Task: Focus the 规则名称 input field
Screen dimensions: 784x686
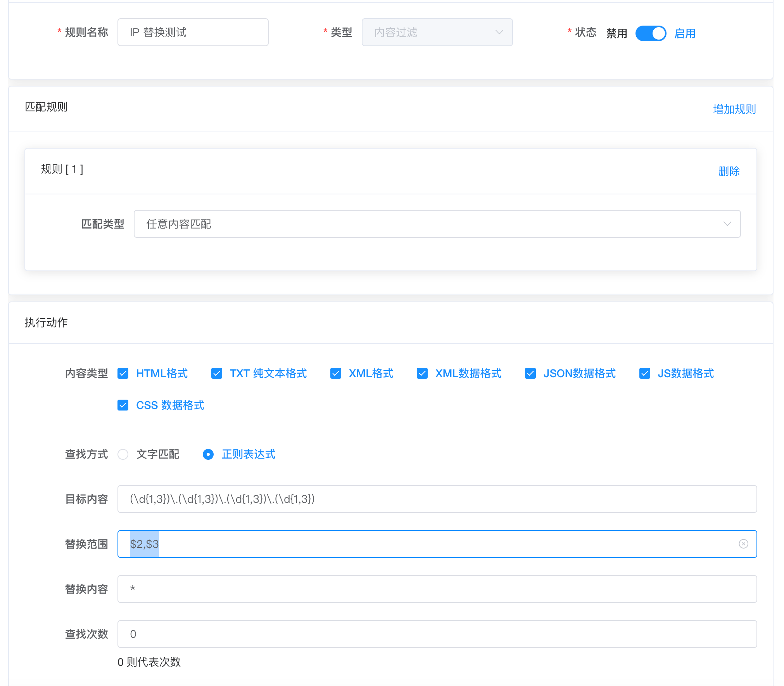Action: (193, 32)
